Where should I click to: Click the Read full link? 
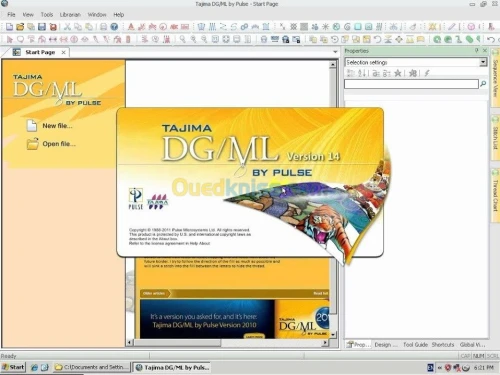point(321,293)
